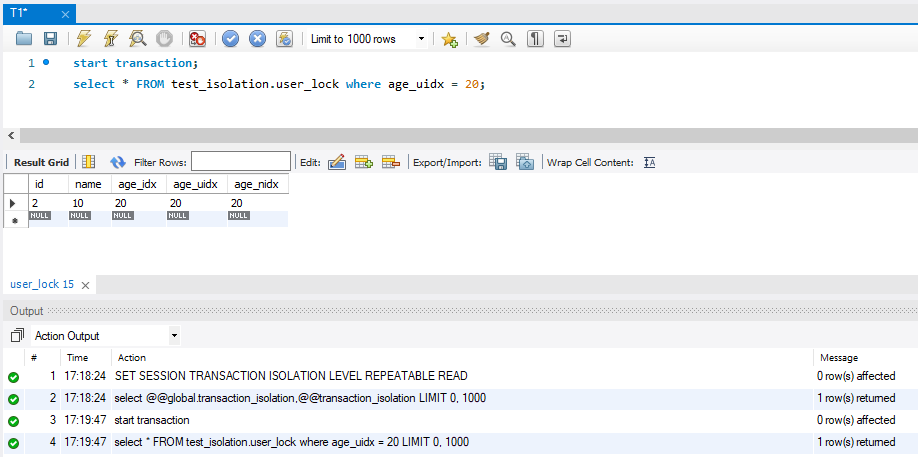Import records from file icon
The image size is (918, 457).
click(525, 162)
